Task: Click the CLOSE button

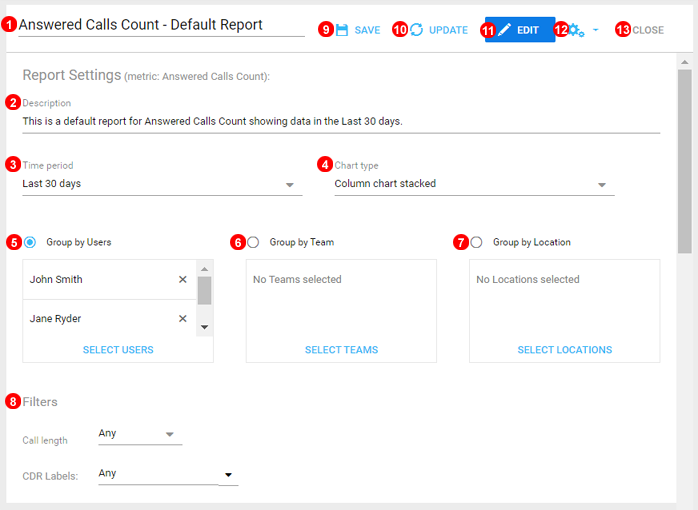Action: tap(648, 30)
